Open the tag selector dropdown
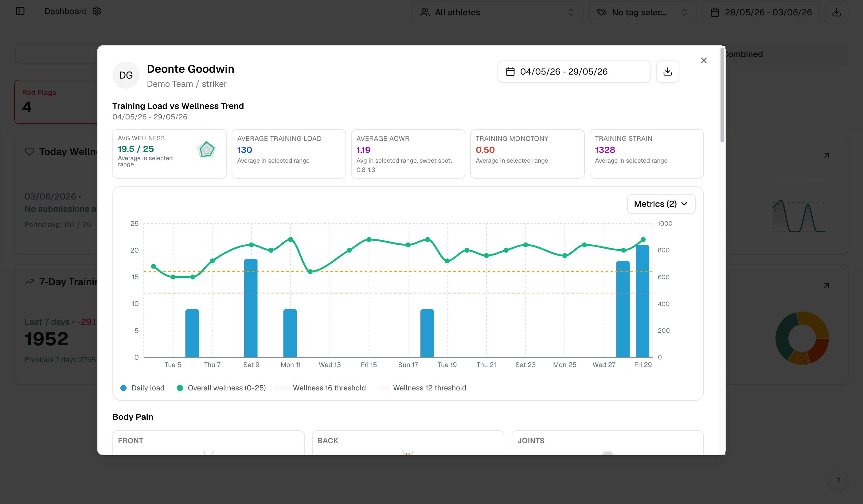863x504 pixels. coord(643,12)
